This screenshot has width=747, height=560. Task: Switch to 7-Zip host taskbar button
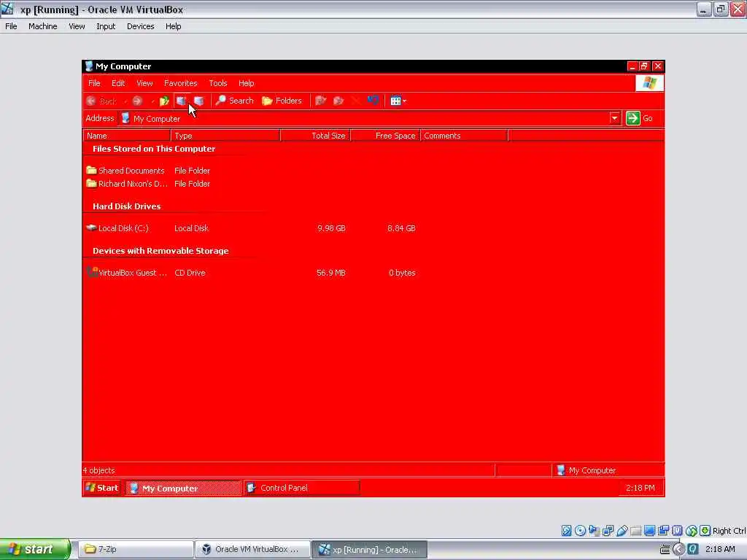coord(135,550)
